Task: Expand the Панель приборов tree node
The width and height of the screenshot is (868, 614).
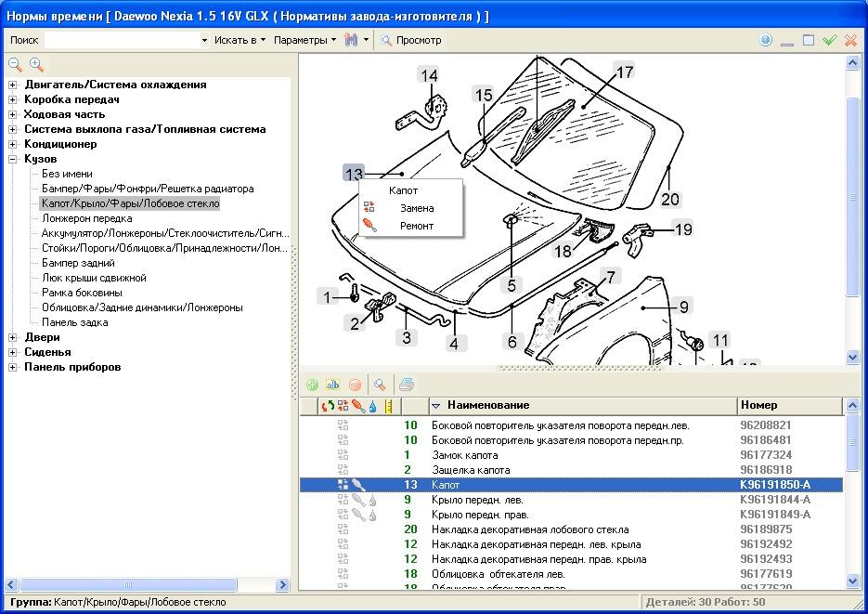Action: [13, 368]
